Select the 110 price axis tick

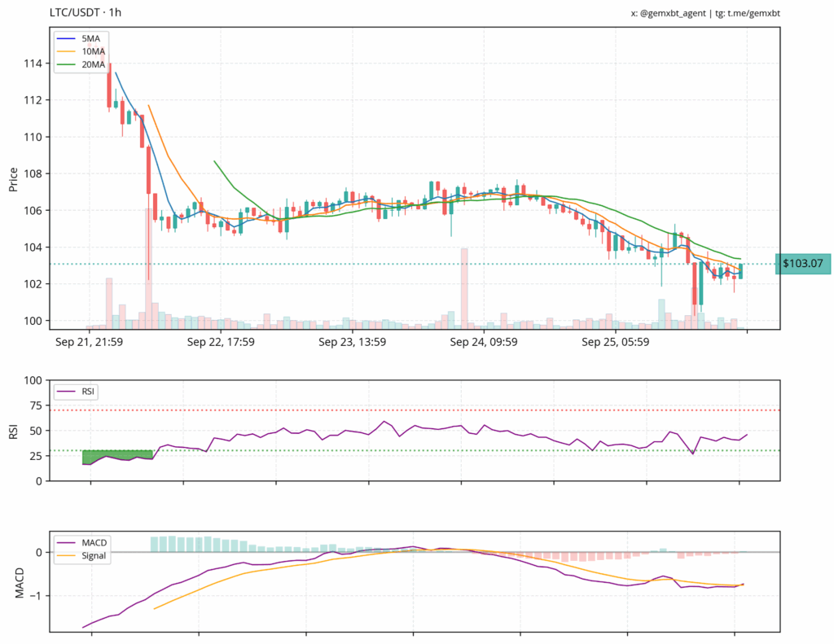click(33, 137)
